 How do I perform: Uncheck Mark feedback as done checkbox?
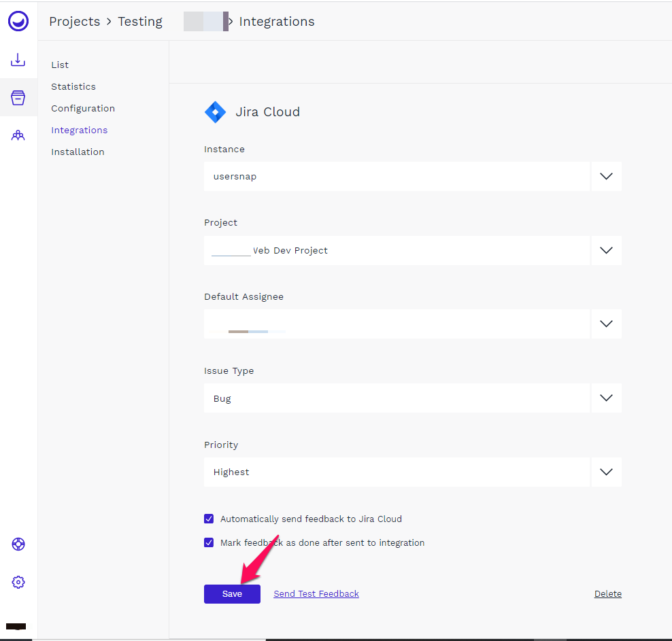tap(209, 542)
